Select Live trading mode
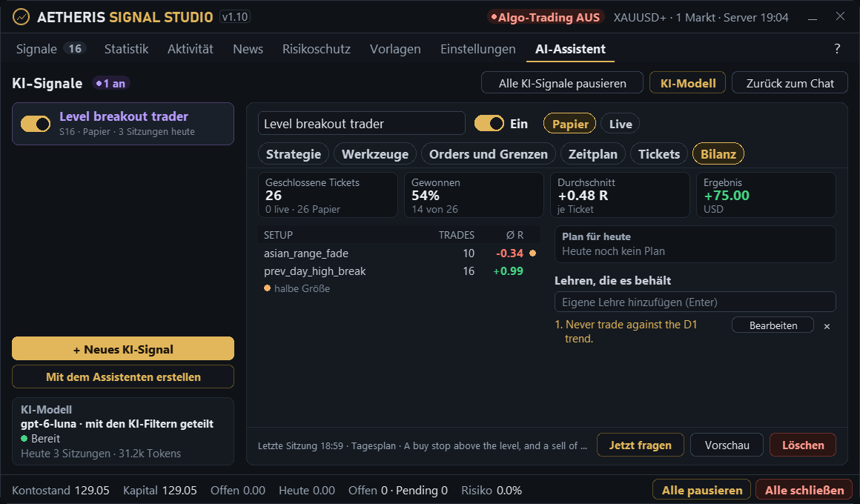Image resolution: width=860 pixels, height=504 pixels. click(x=621, y=124)
